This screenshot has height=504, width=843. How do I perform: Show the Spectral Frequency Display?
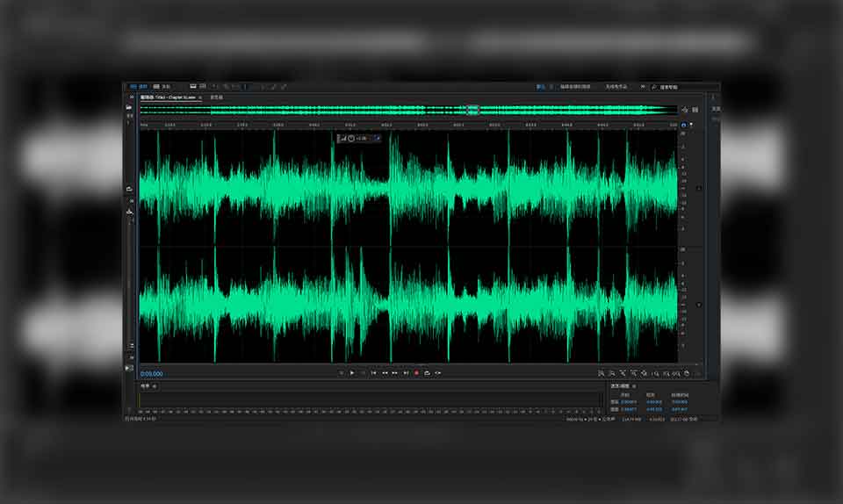[x=193, y=87]
